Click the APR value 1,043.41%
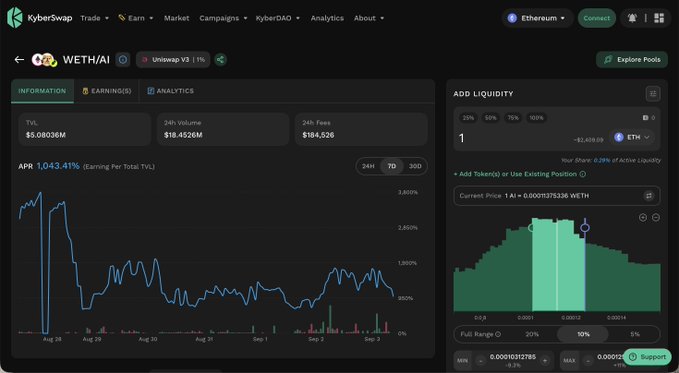Viewport: 679px width, 373px height. 58,166
